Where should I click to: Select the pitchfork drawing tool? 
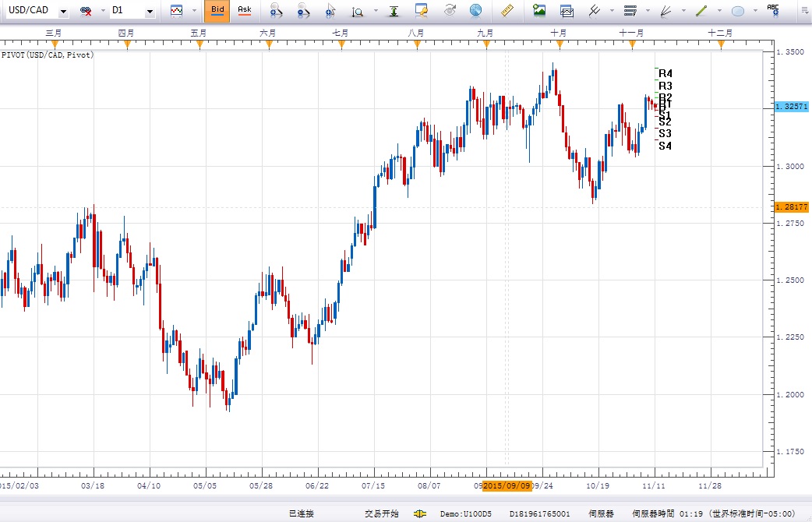(x=594, y=11)
